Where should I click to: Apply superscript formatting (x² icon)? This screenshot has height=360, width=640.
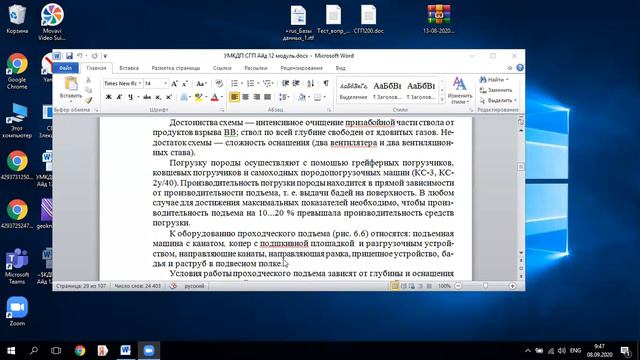coord(169,97)
